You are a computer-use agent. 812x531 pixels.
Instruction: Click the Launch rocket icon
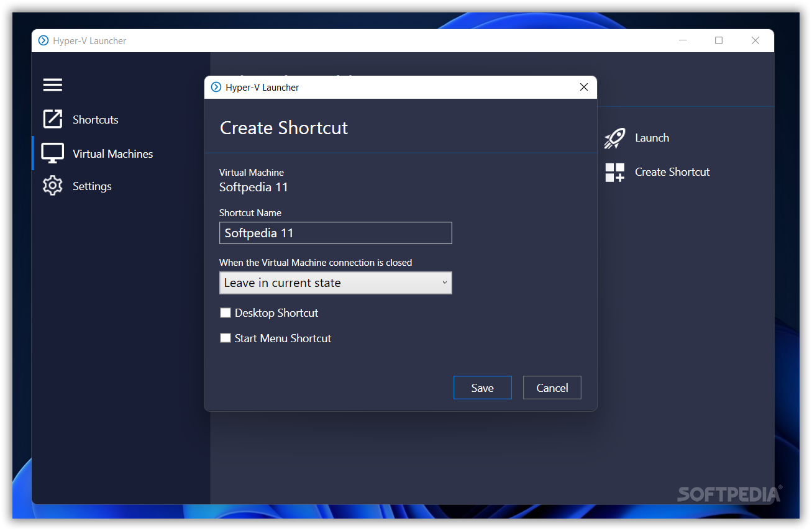[614, 138]
